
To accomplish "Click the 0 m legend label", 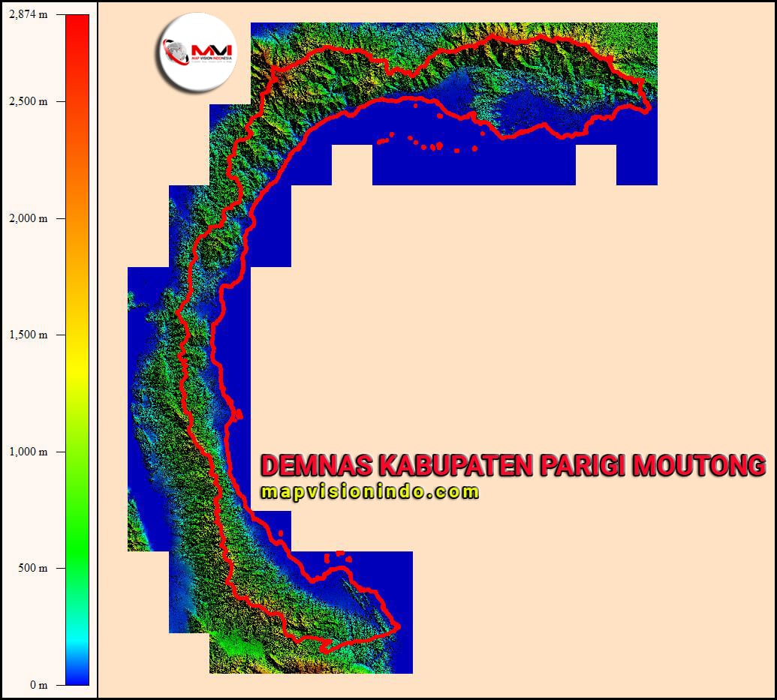I will coord(38,685).
